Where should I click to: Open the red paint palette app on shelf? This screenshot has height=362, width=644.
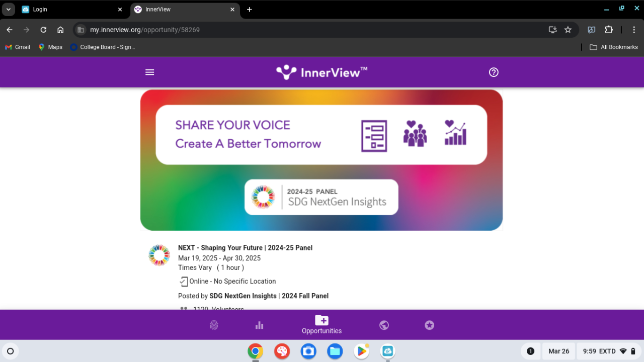pyautogui.click(x=282, y=351)
